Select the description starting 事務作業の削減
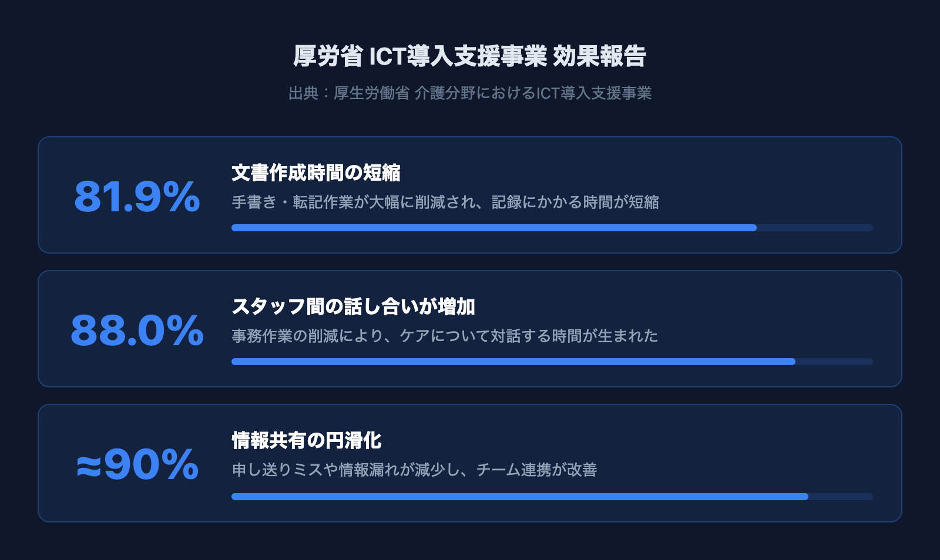This screenshot has width=940, height=560. [x=445, y=336]
